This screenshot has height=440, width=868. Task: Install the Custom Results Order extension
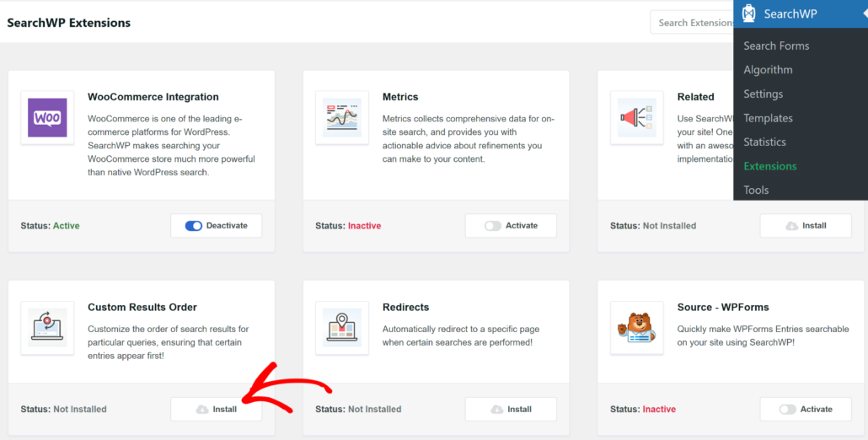[x=217, y=410]
